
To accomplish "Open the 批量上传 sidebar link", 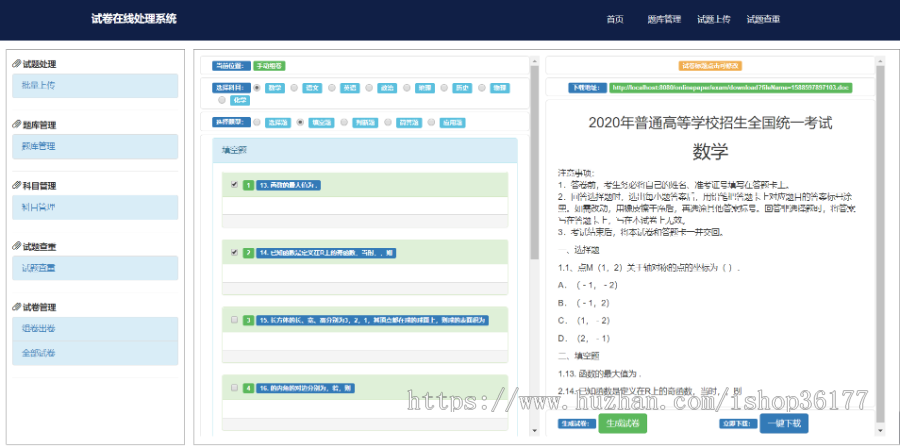I will (95, 85).
